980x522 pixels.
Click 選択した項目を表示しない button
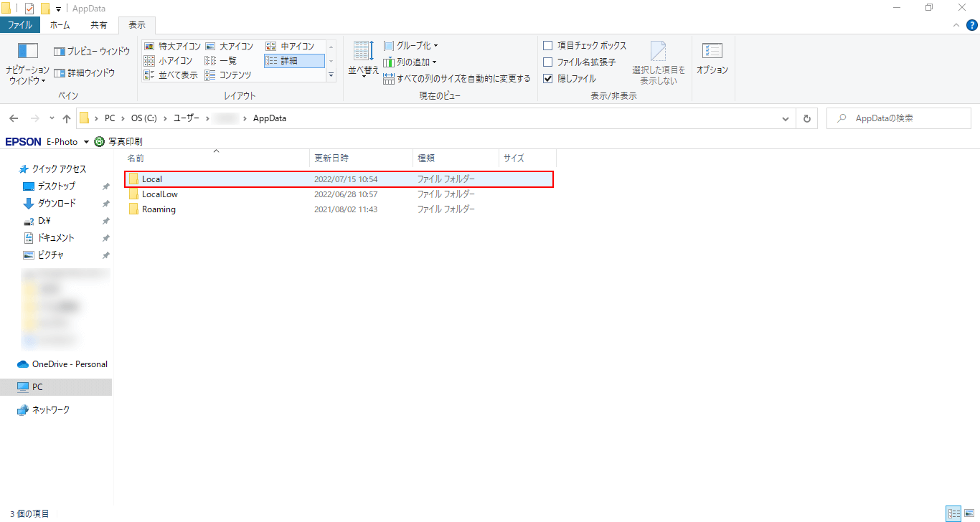point(659,63)
